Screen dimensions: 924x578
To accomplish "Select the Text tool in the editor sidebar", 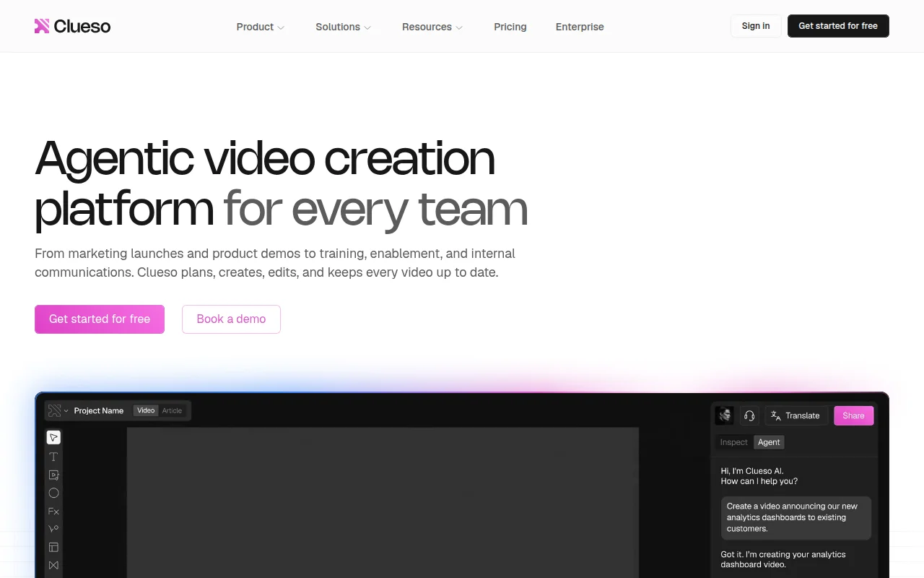I will [x=53, y=457].
